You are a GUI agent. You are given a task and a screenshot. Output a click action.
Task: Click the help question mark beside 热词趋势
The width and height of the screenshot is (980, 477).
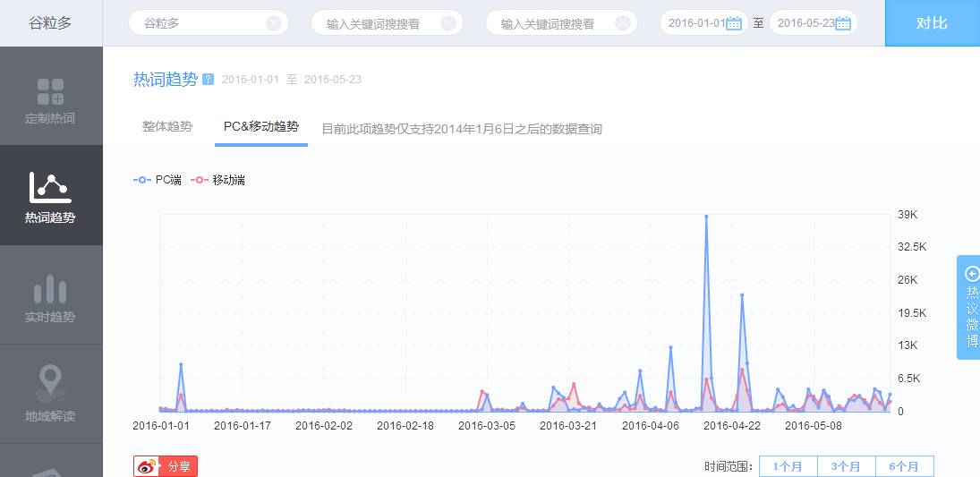click(x=209, y=80)
